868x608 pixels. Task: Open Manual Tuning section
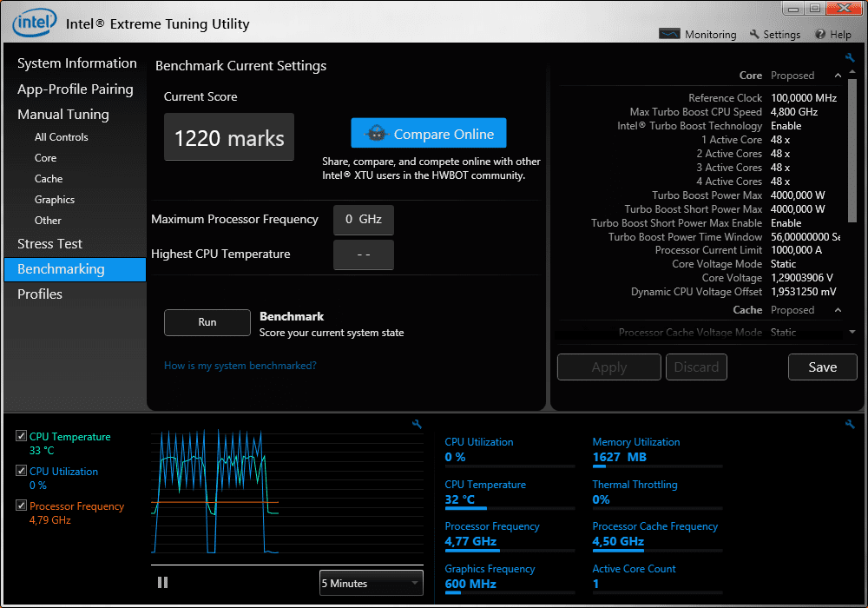(x=63, y=115)
